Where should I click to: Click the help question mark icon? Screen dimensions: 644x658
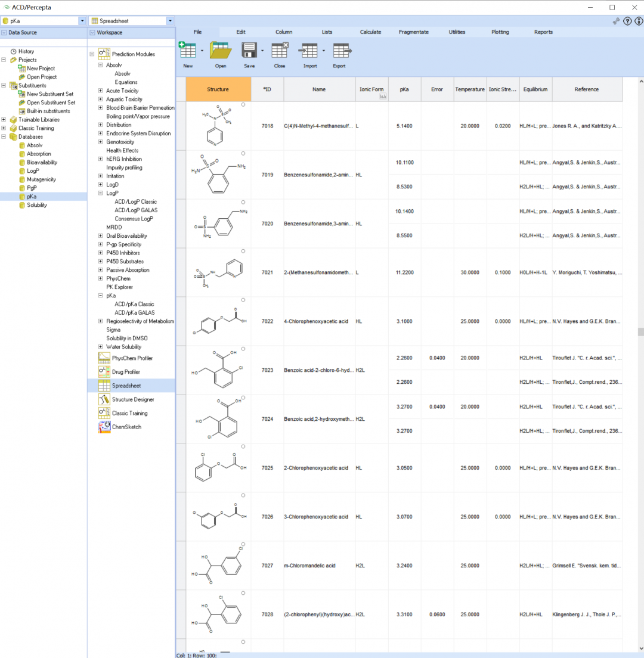627,21
